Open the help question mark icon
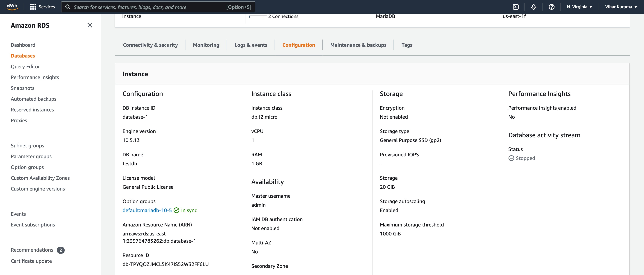The height and width of the screenshot is (275, 644). [x=551, y=7]
